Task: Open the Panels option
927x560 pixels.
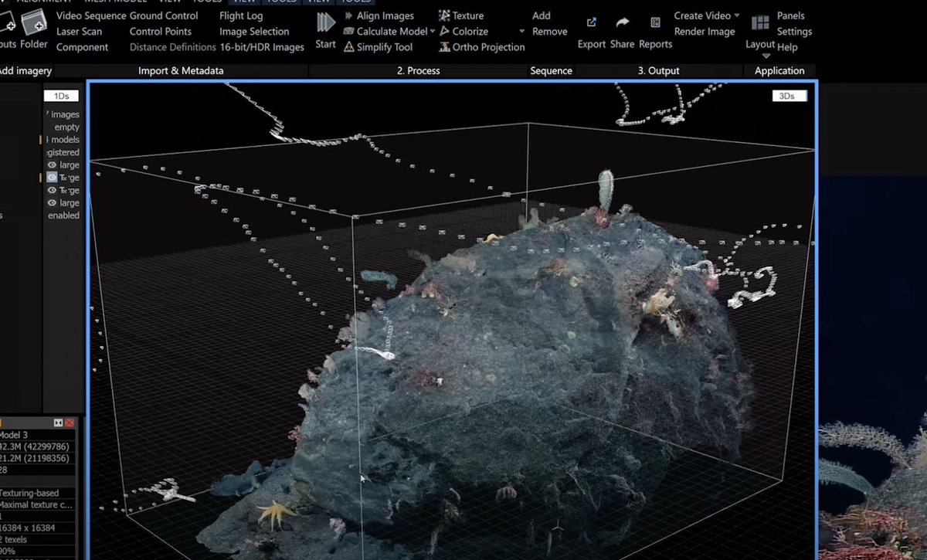Action: coord(791,15)
